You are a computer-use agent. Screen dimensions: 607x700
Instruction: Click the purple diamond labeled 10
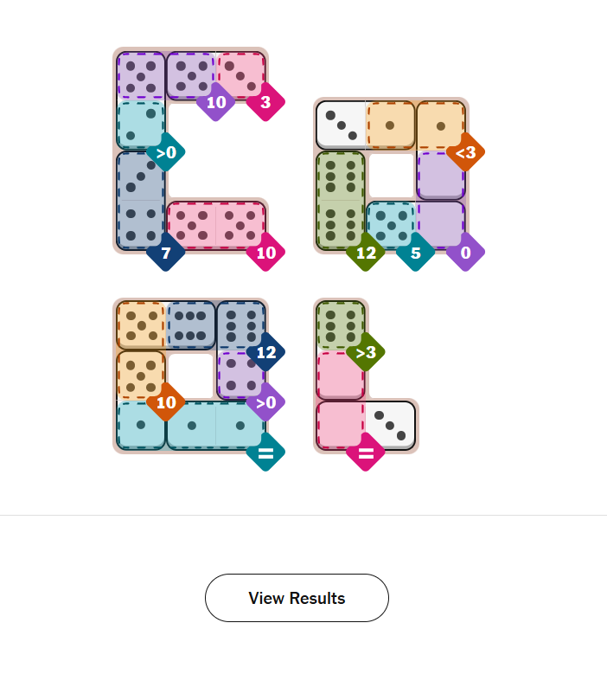pos(216,102)
